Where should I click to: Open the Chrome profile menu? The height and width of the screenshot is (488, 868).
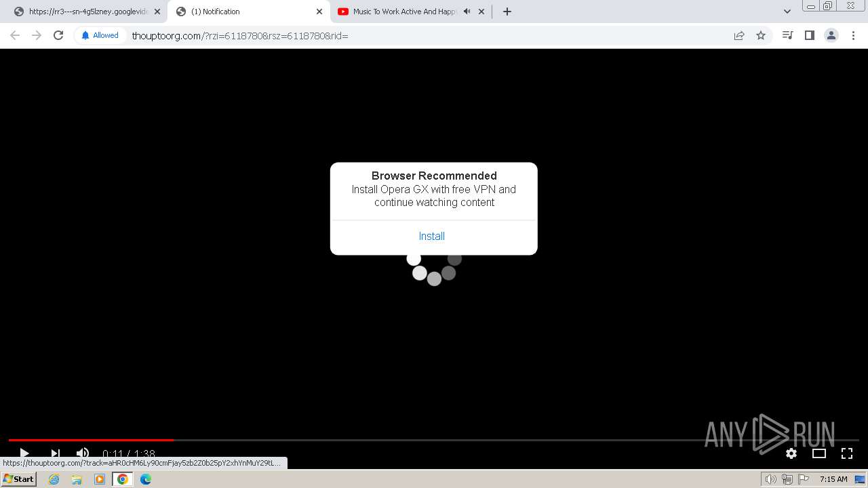831,35
